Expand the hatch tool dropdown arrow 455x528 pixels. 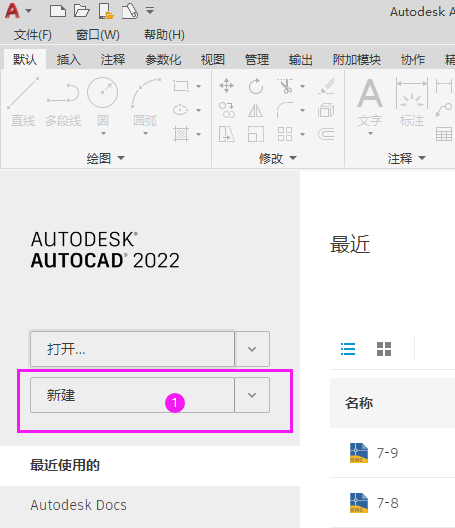click(199, 134)
